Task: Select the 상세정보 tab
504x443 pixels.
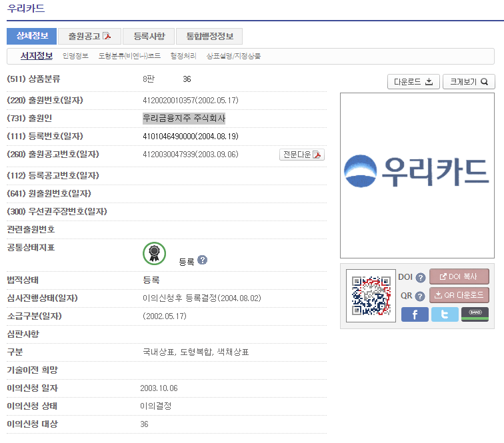Action: (x=31, y=36)
